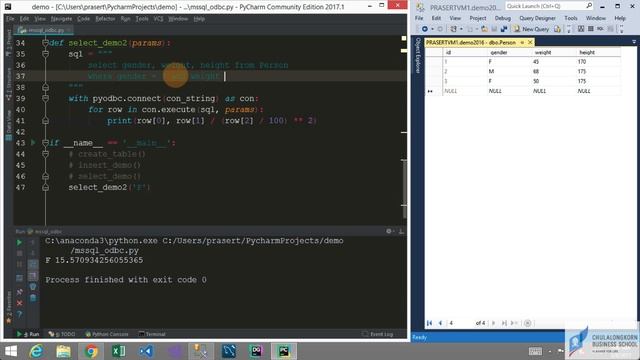The height and width of the screenshot is (360, 640).
Task: Click the back navigation button in SSMS toolbar
Action: click(425, 29)
